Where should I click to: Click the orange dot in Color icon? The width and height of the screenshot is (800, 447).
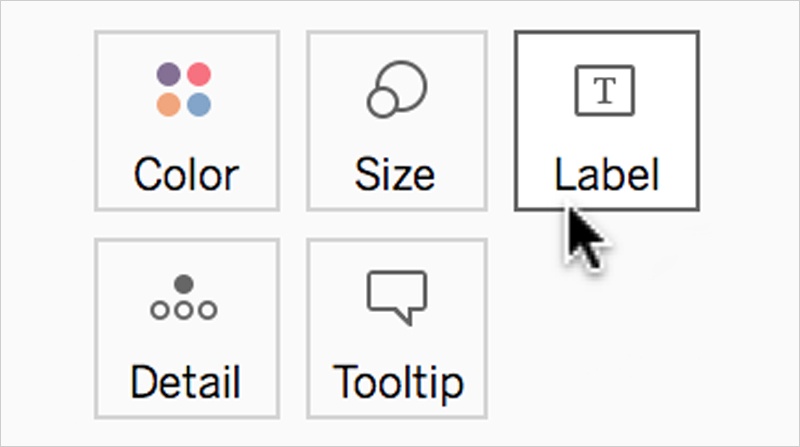(x=168, y=105)
